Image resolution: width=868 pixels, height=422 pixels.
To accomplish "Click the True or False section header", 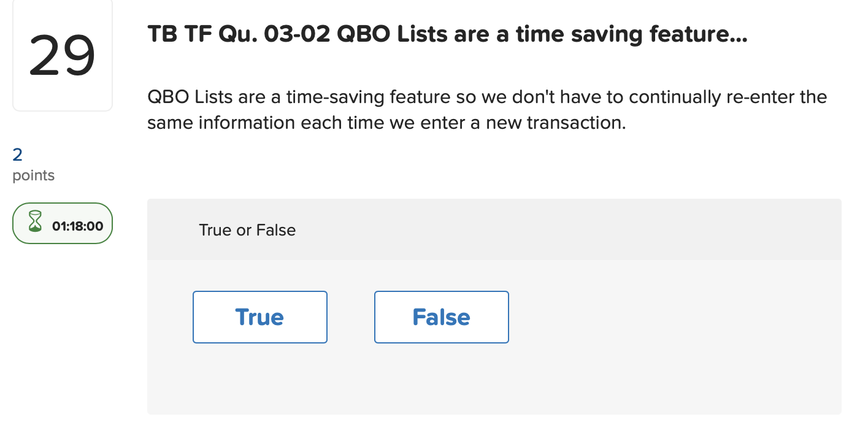I will point(247,230).
